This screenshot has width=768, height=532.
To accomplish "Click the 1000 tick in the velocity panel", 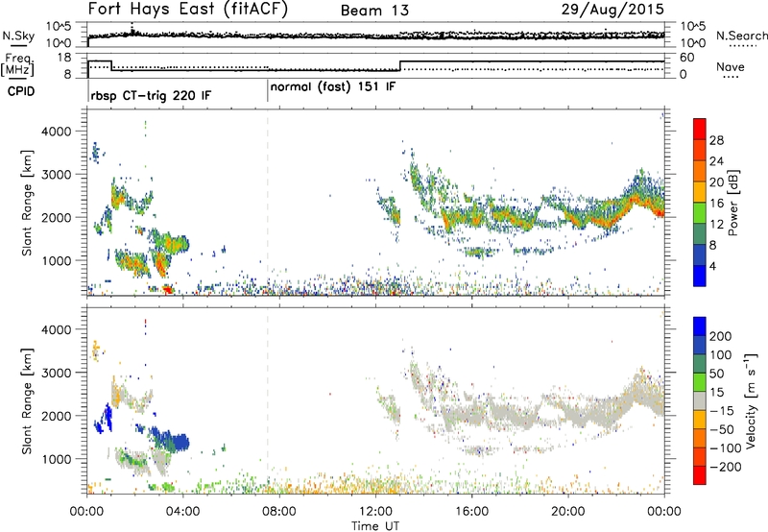I will pyautogui.click(x=57, y=459).
